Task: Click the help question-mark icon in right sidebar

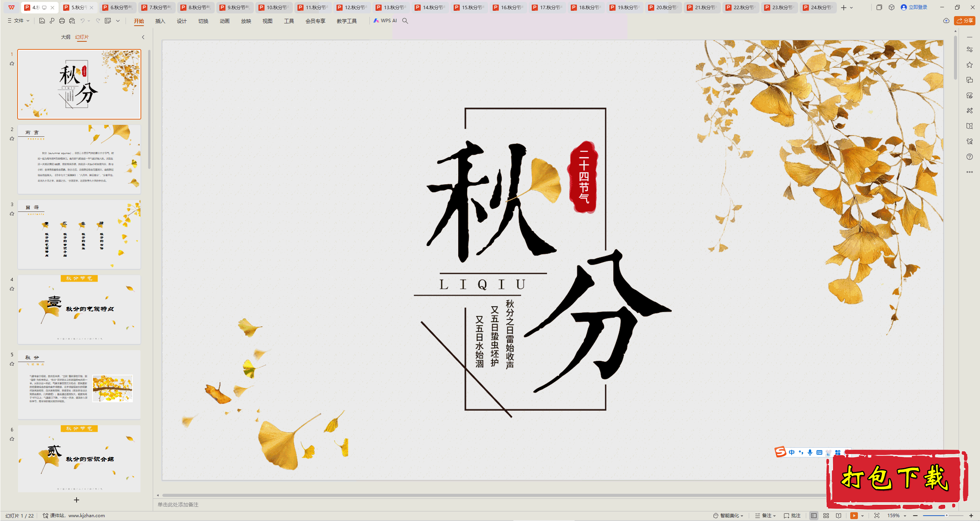Action: point(970,157)
